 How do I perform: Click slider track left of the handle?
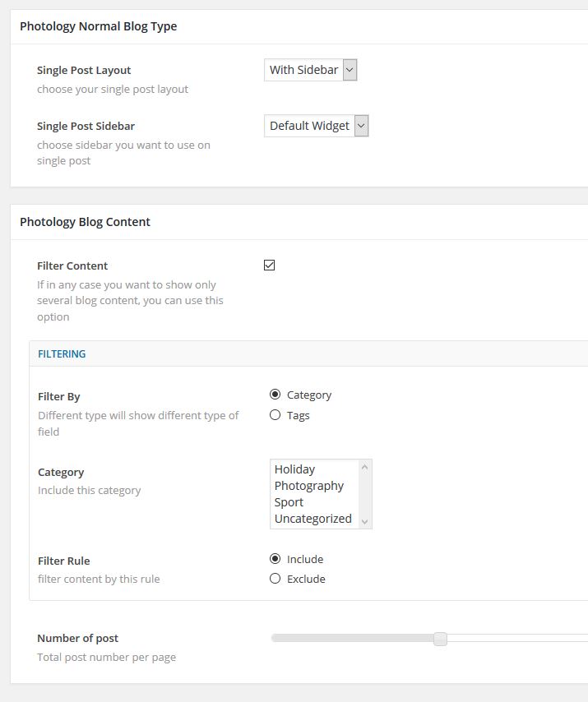pos(354,638)
